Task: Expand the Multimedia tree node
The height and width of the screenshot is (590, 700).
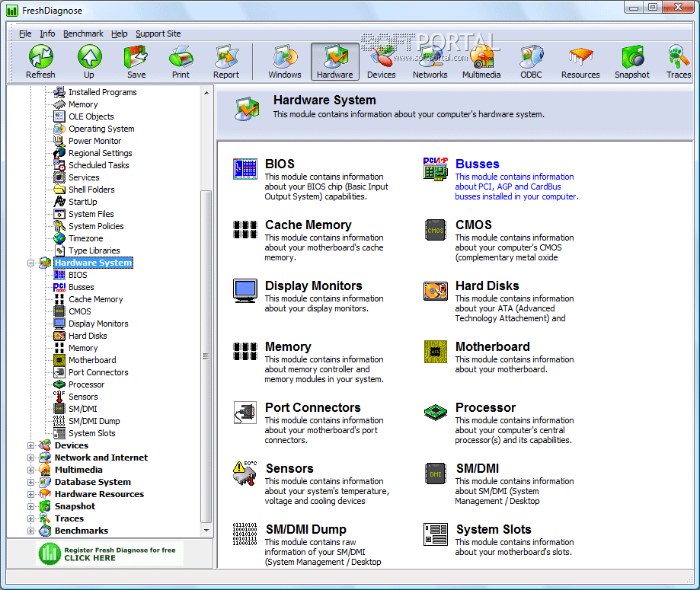Action: (30, 470)
